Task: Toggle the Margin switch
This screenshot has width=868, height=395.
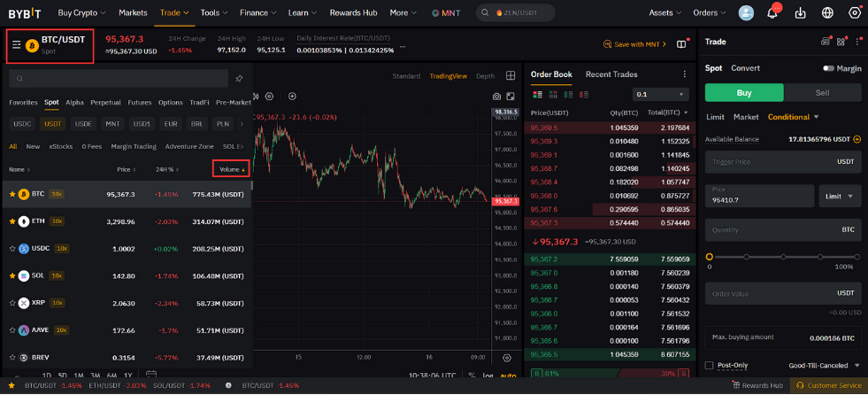Action: [828, 69]
